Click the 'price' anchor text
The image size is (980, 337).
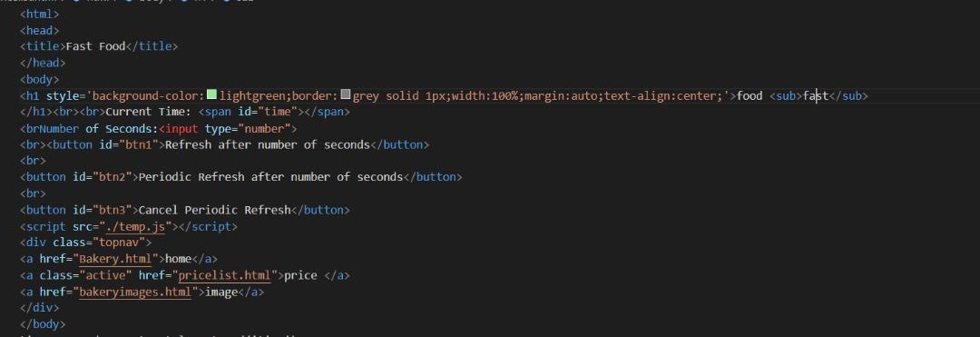(x=300, y=275)
